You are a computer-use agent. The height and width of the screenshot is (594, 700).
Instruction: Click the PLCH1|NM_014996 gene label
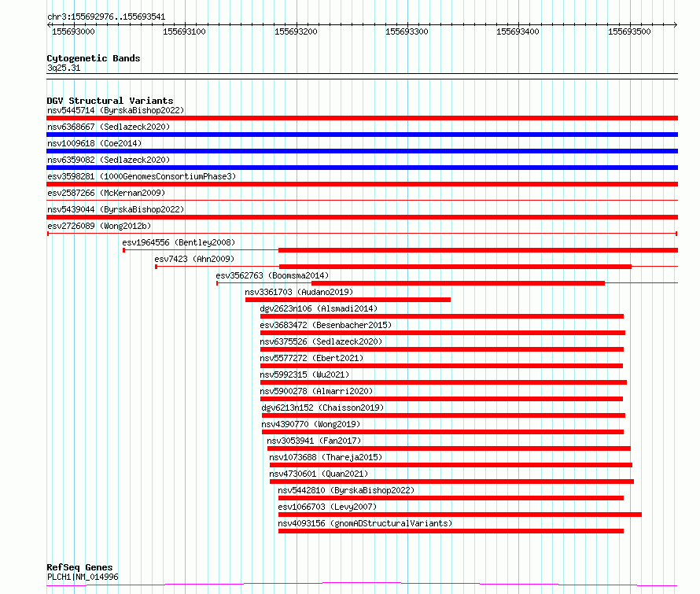(83, 577)
